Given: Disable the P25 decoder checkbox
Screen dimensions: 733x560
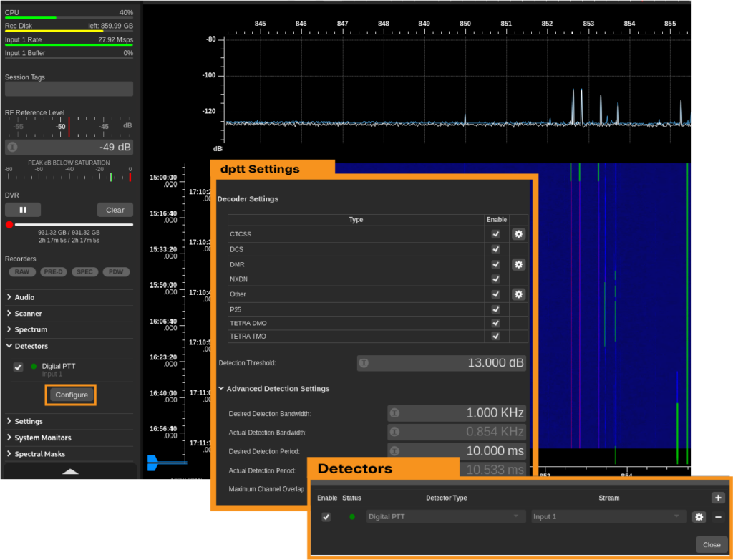Looking at the screenshot, I should click(x=495, y=309).
